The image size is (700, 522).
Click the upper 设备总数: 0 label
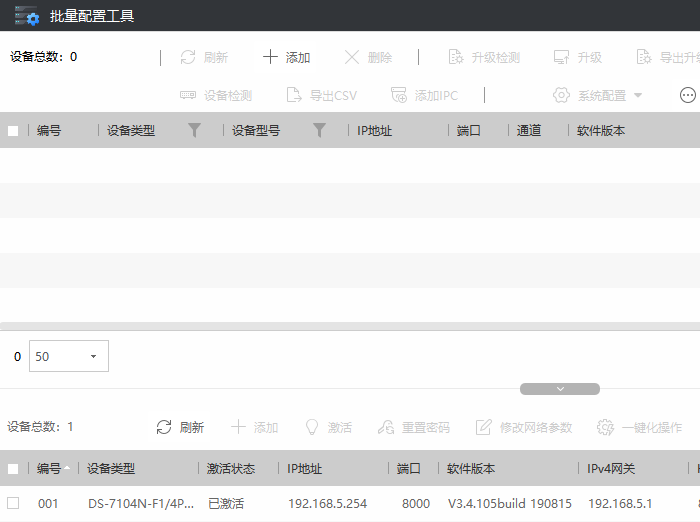(x=44, y=57)
